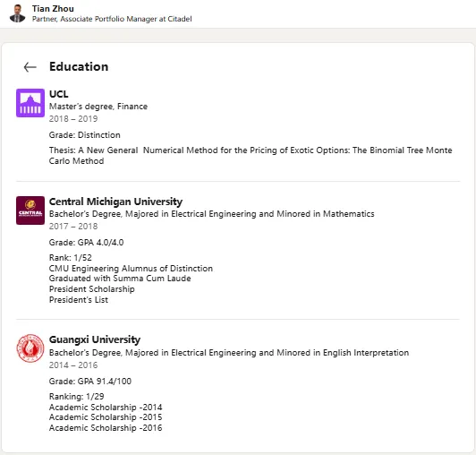Click the Grade: GPA 91.4/100 entry

(x=90, y=382)
